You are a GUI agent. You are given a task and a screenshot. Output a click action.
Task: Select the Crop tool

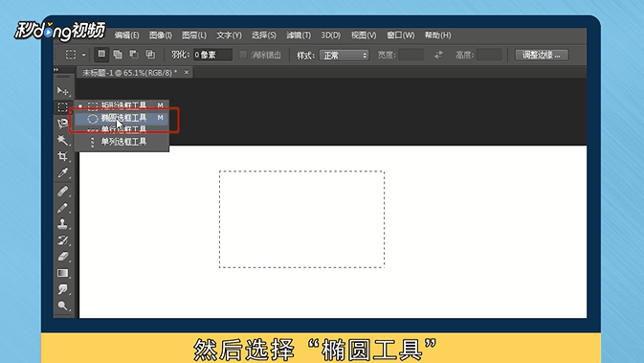(62, 156)
